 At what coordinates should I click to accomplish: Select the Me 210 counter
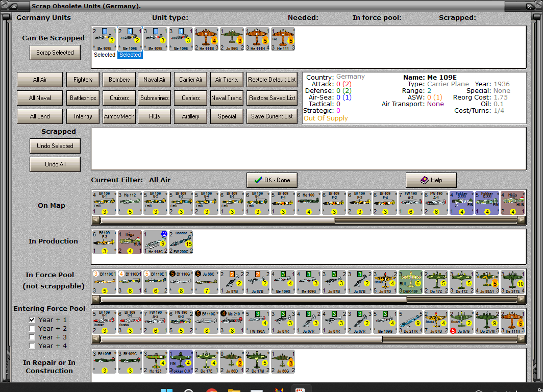pyautogui.click(x=232, y=322)
